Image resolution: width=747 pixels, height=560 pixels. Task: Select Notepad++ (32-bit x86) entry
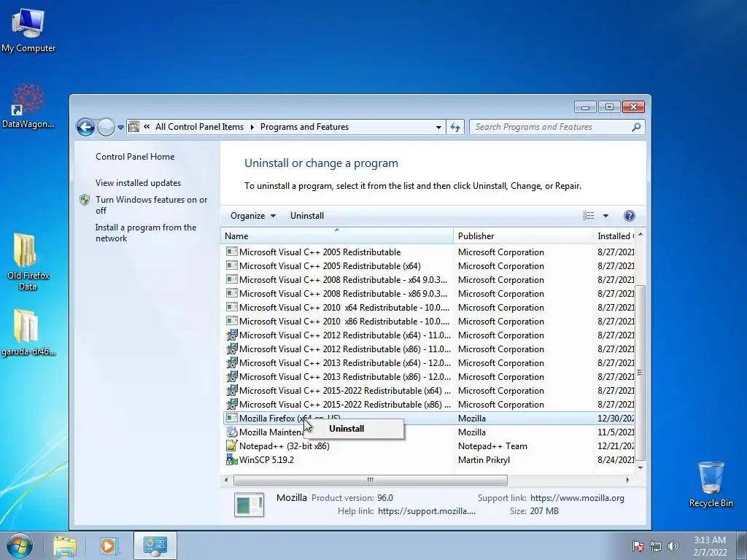pos(429,446)
